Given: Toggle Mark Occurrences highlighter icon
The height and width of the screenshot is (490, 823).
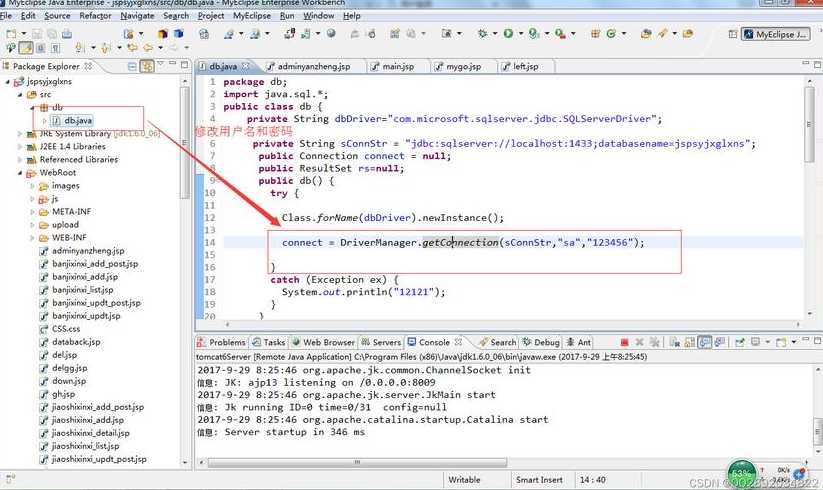Looking at the screenshot, I should click(x=26, y=48).
